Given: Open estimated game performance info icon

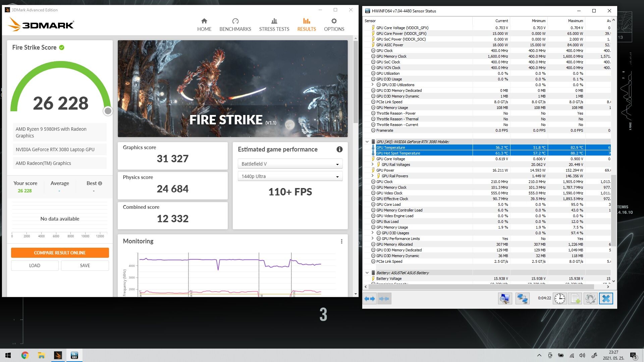Looking at the screenshot, I should tap(339, 149).
